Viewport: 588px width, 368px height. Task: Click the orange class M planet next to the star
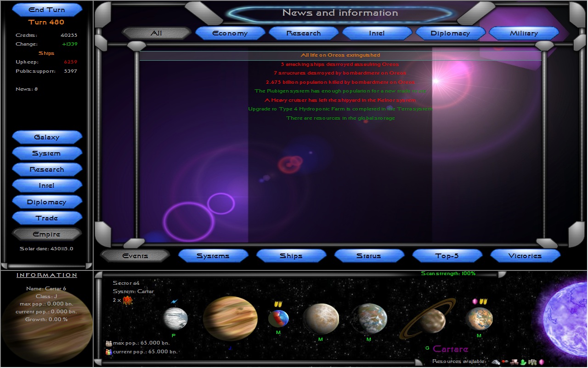pyautogui.click(x=479, y=319)
